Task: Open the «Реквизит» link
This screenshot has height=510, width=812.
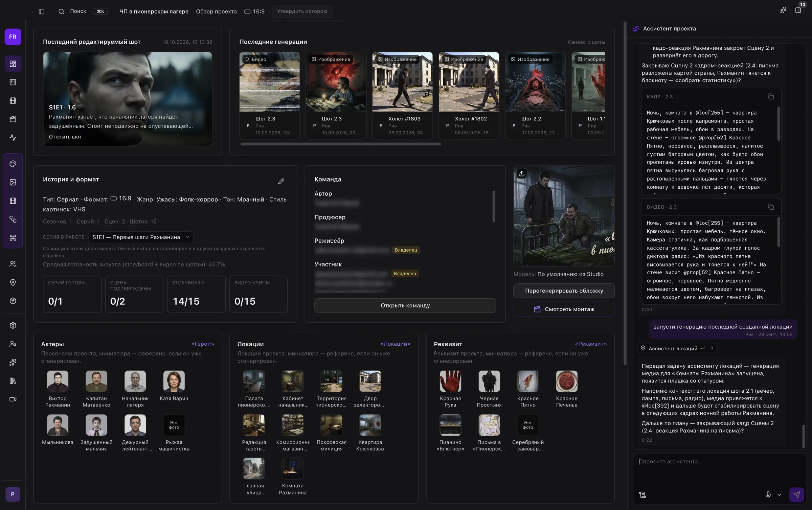Action: coord(591,344)
